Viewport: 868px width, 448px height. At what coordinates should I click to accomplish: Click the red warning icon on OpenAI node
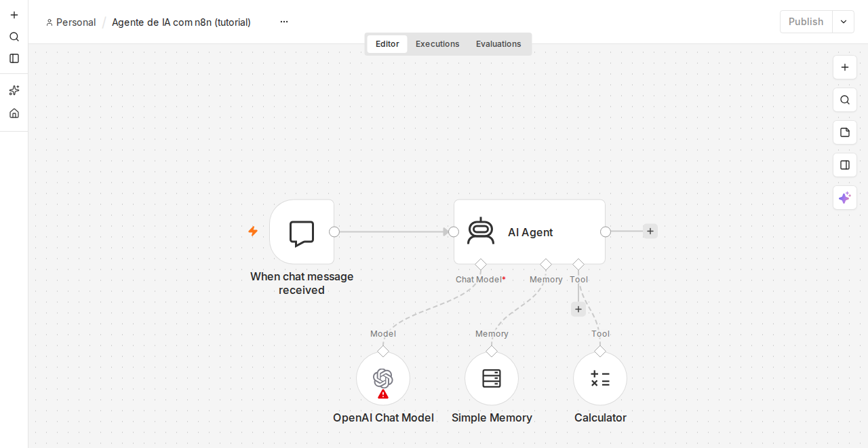(x=383, y=394)
